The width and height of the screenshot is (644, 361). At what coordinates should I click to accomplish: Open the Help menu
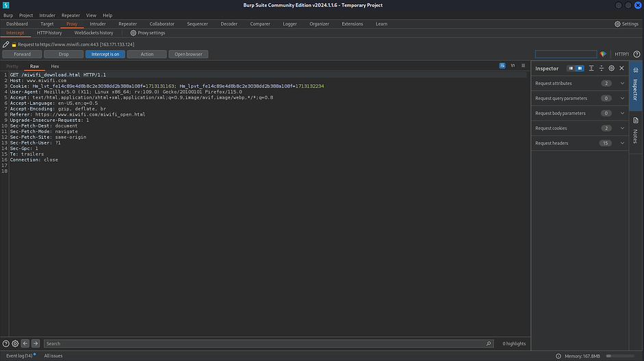pyautogui.click(x=107, y=15)
